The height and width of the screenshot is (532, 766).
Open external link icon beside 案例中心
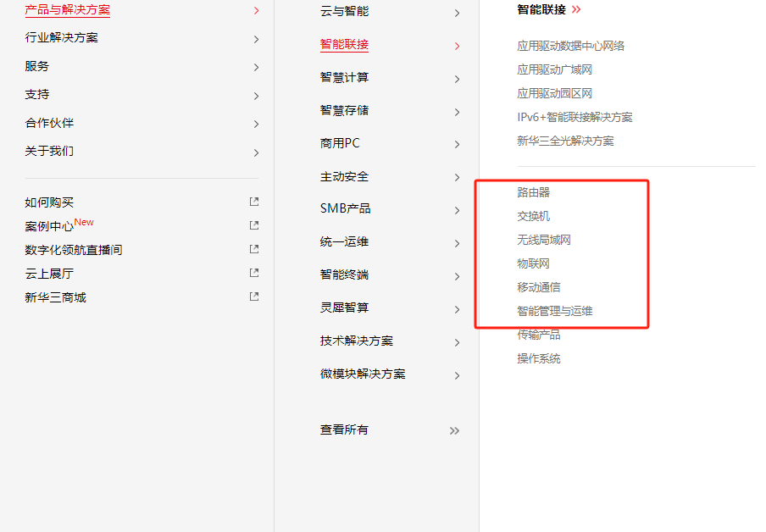(x=254, y=225)
